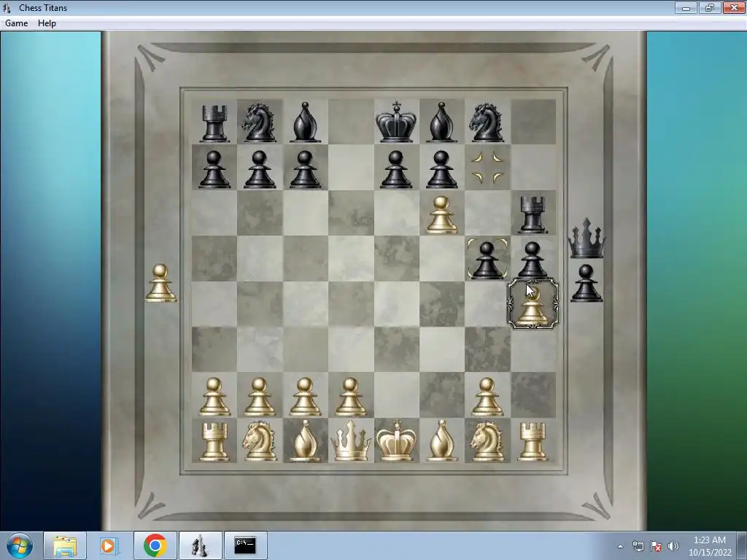Image resolution: width=747 pixels, height=560 pixels.
Task: Open the Windows Start menu
Action: coord(20,545)
